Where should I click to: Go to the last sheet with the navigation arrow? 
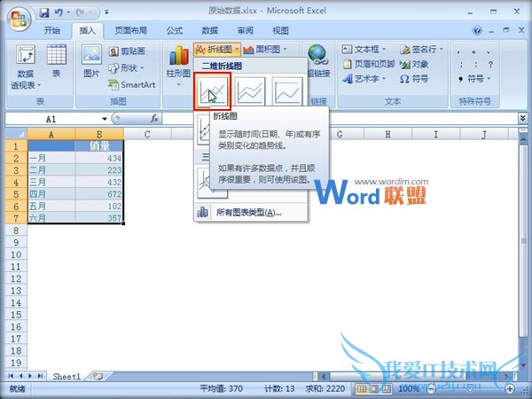41,376
